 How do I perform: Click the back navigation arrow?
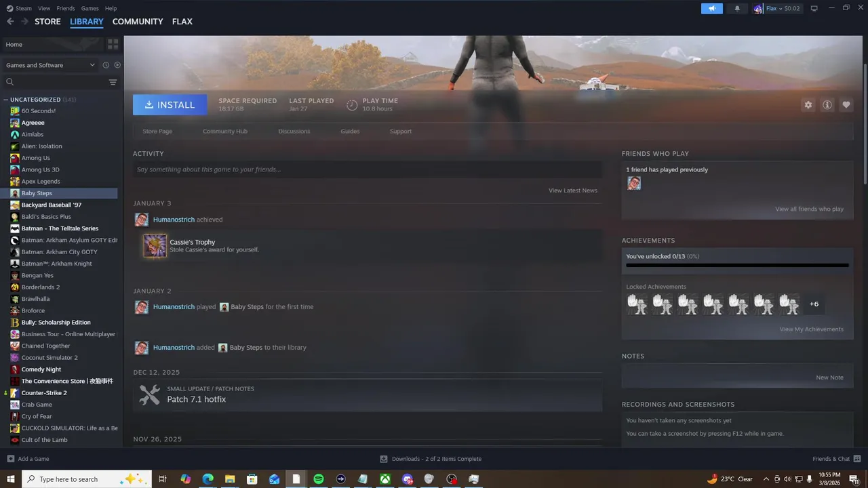[x=10, y=22]
